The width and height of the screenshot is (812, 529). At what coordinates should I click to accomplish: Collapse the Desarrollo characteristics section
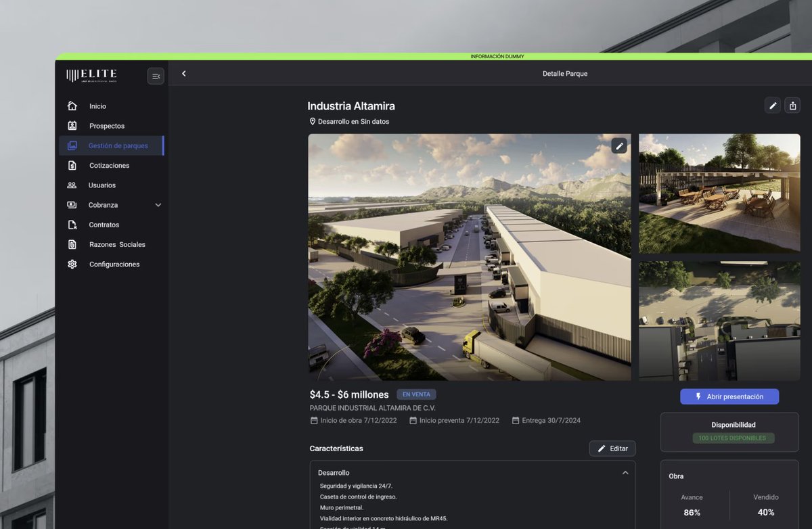[x=625, y=473]
